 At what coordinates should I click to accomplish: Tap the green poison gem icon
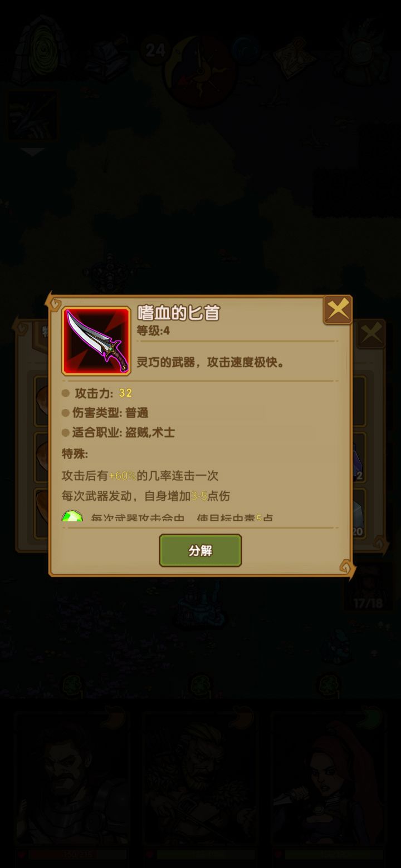coord(72,517)
